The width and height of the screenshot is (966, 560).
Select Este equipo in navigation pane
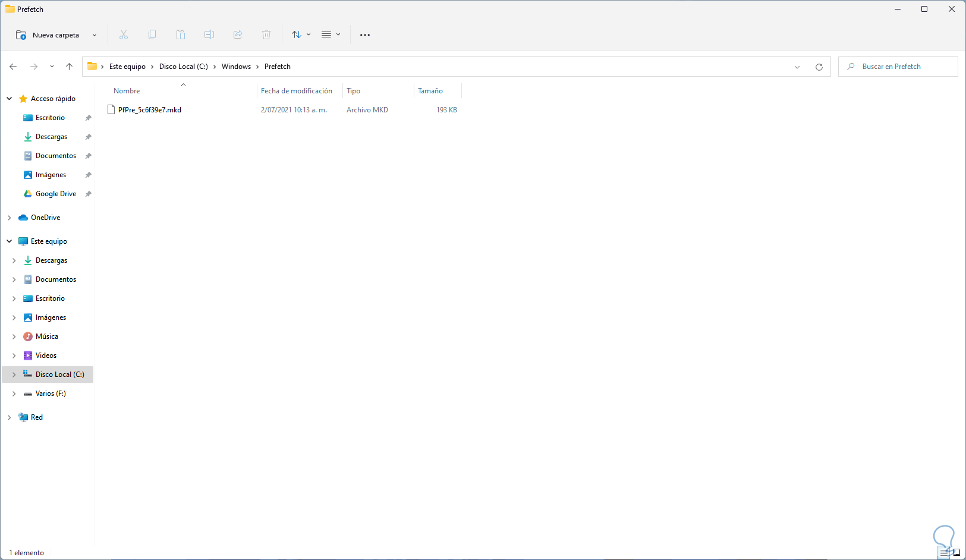pyautogui.click(x=49, y=241)
